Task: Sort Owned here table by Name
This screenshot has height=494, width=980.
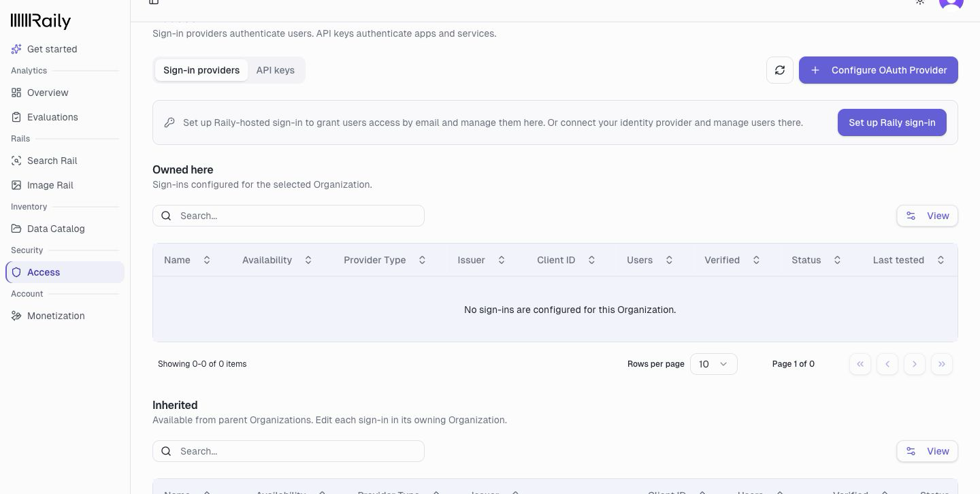Action: tap(188, 260)
